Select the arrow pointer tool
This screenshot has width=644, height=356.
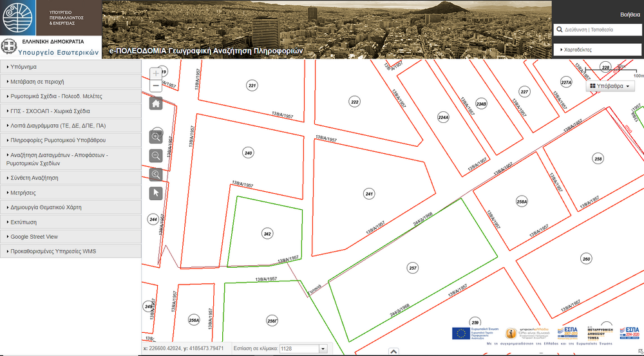pos(156,192)
